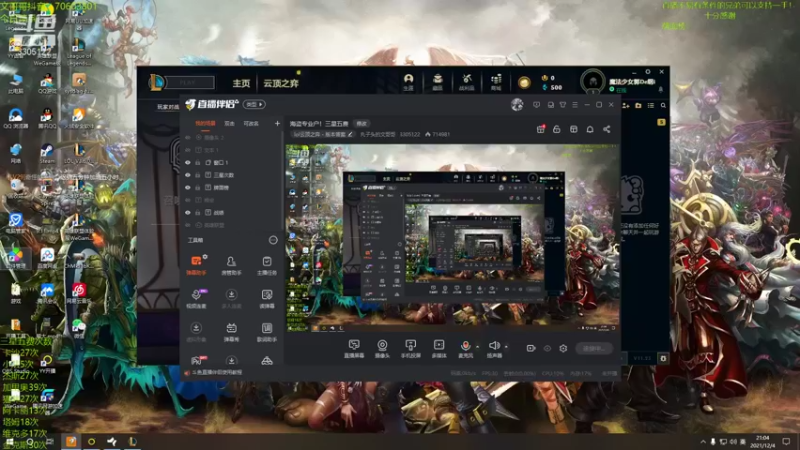The image size is (800, 450).
Task: Edit the game category tag with pencil
Action: click(350, 135)
